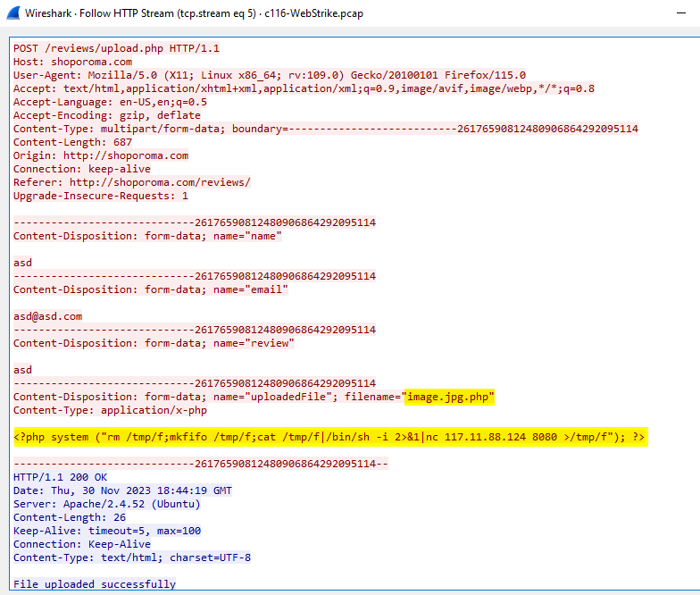This screenshot has height=595, width=700.
Task: Click the Wireshark shark fin title icon
Action: 13,13
